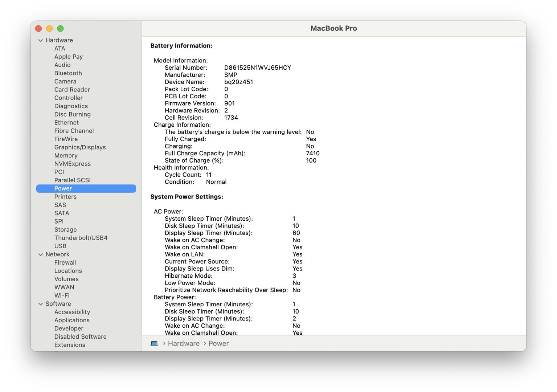
Task: Open the Camera hardware section
Action: click(65, 81)
